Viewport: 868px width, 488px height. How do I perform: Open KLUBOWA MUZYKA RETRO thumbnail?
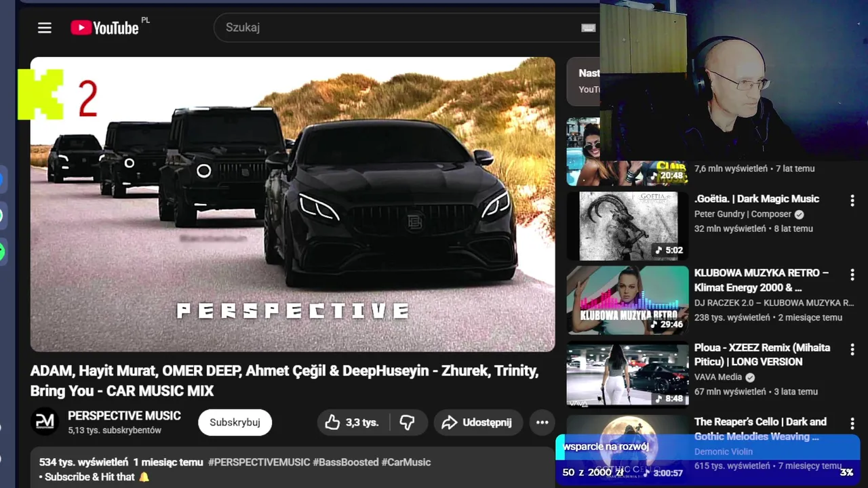coord(627,300)
